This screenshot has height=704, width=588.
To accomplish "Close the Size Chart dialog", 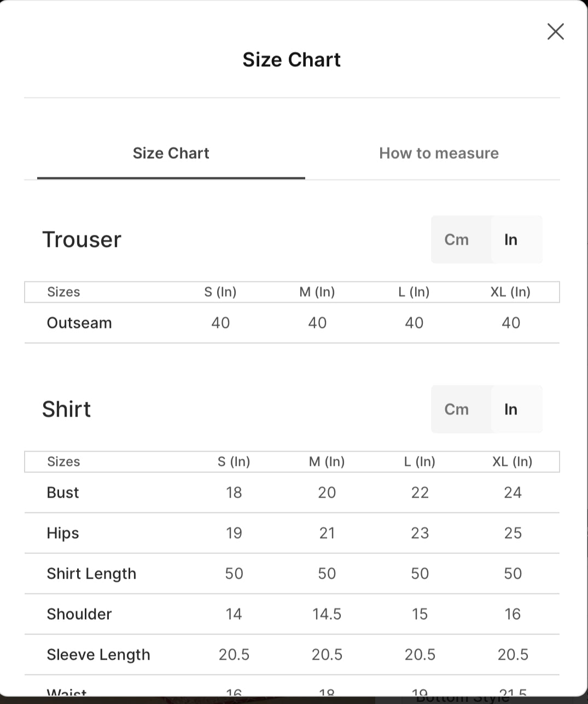I will [x=555, y=32].
